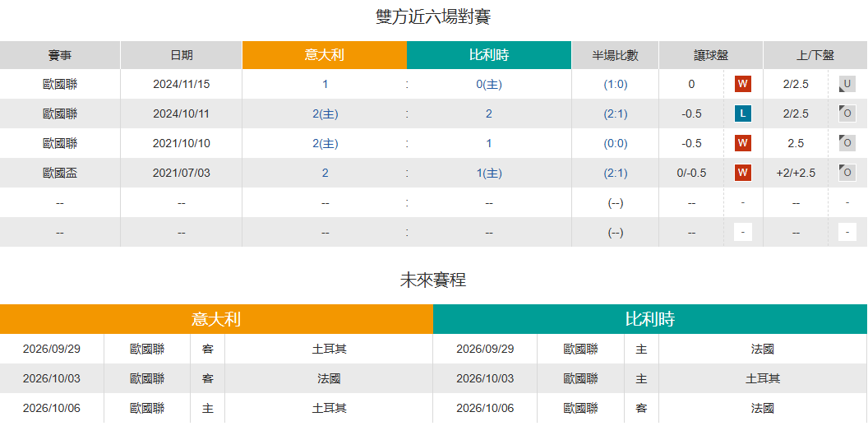Click the red W badge for 2021/07/03
The width and height of the screenshot is (868, 426).
pyautogui.click(x=743, y=173)
